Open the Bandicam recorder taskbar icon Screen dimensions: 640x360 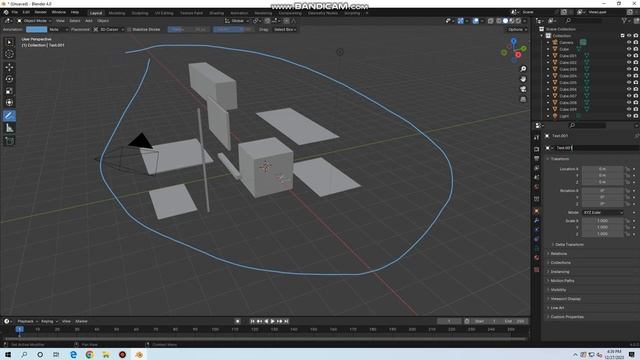point(122,355)
